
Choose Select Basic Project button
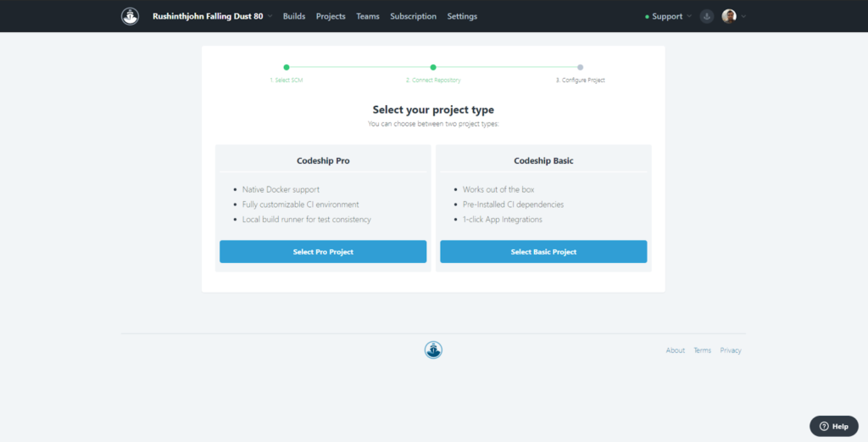543,251
